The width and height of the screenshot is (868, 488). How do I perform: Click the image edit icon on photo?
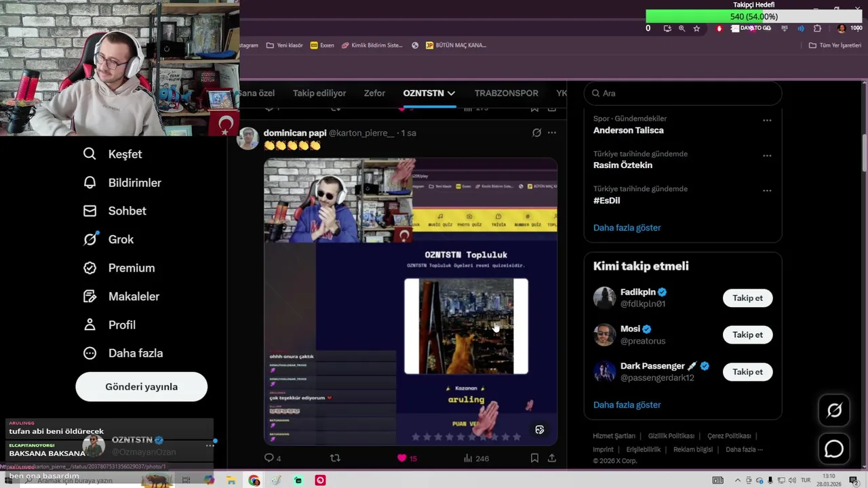(540, 430)
